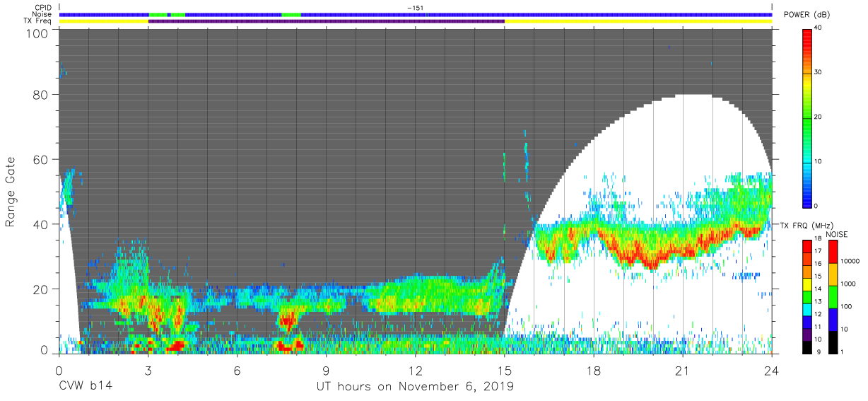Click the UT hours axis tick 3
868x401 pixels.
(x=148, y=370)
